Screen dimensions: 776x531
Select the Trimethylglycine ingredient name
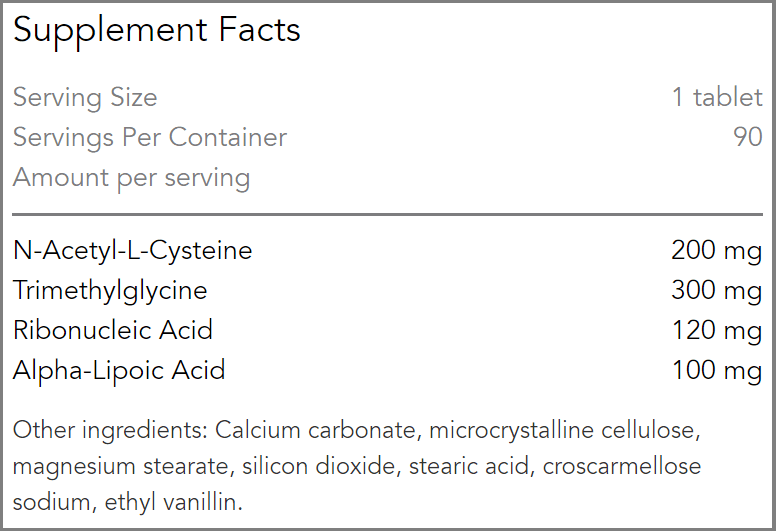110,290
